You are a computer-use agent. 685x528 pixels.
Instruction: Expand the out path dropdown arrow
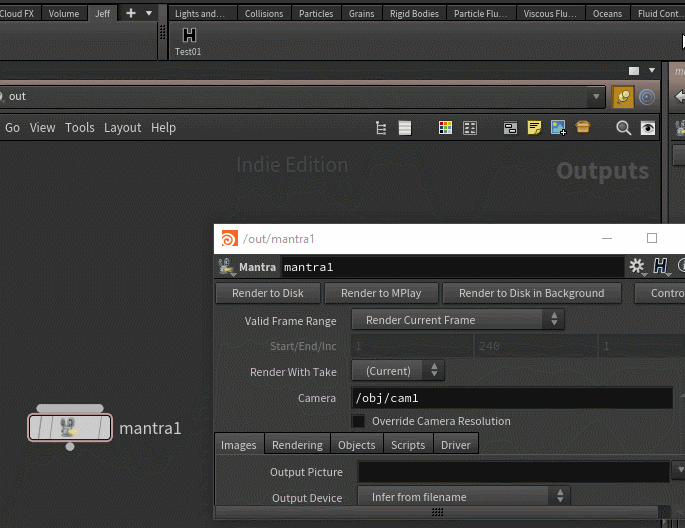point(596,97)
